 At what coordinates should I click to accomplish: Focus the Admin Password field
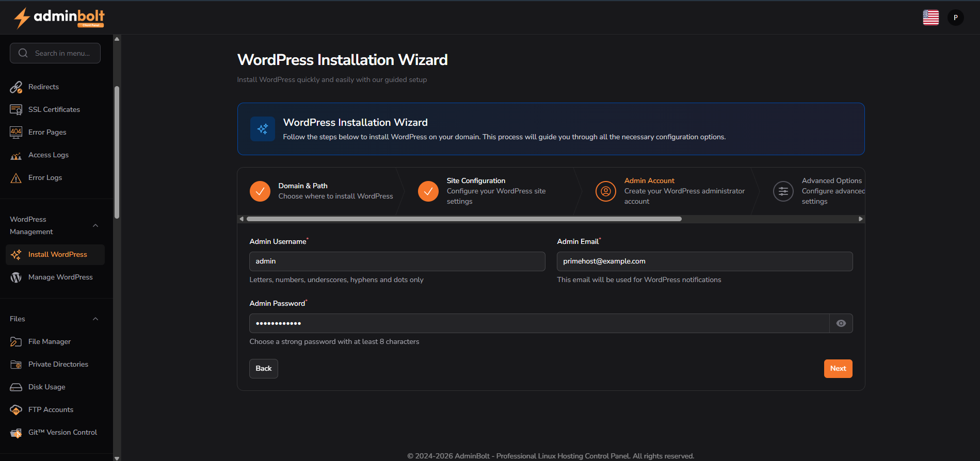coord(539,323)
